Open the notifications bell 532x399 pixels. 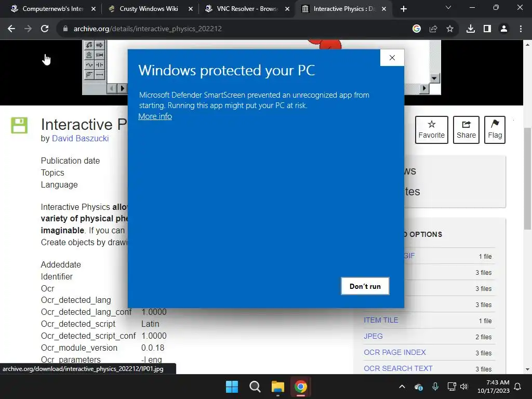[518, 387]
